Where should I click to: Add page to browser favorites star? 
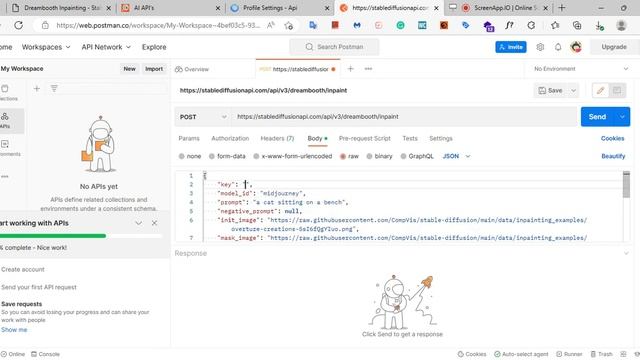pyautogui.click(x=289, y=25)
